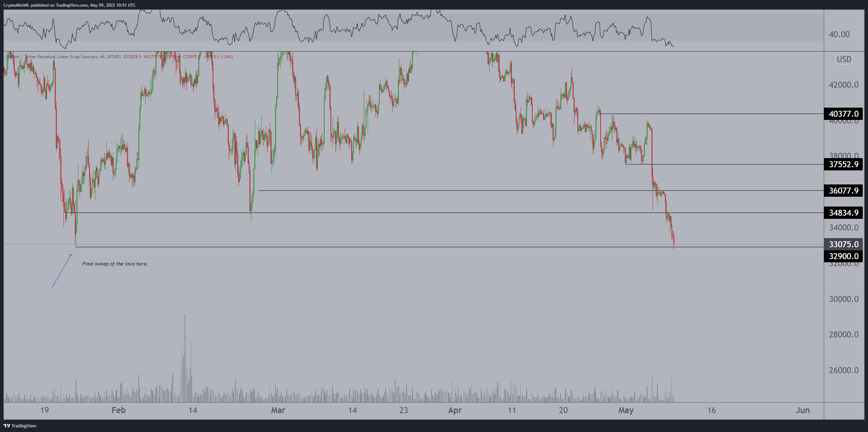This screenshot has height=432, width=868.
Task: Click the 'Feb' date on time axis
Action: point(118,410)
